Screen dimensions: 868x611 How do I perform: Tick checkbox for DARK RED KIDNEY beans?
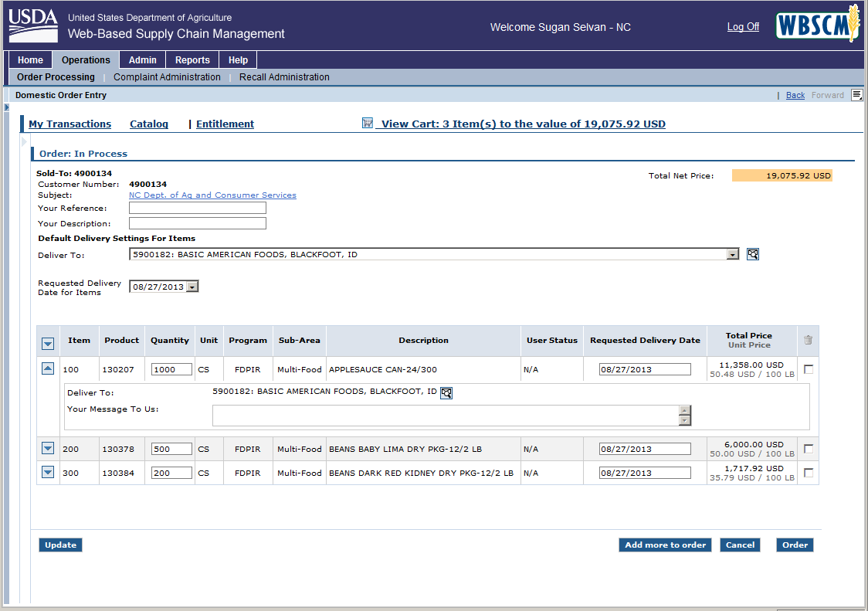tap(809, 473)
